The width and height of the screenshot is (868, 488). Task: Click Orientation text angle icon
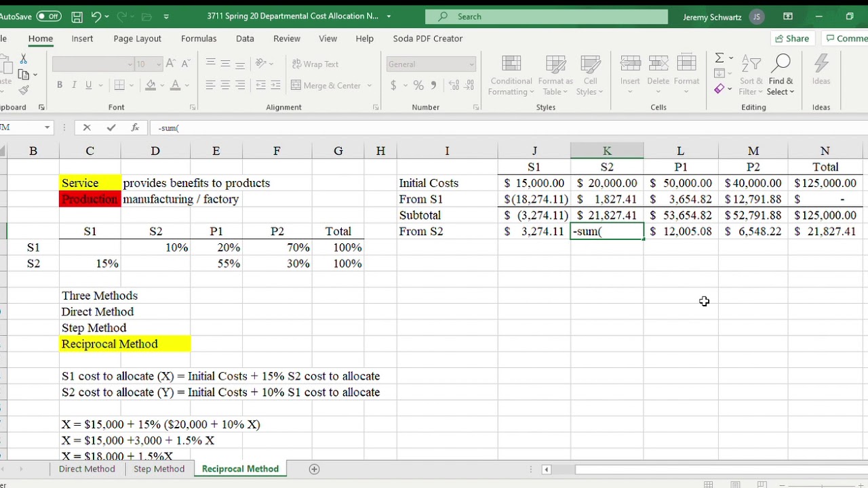tap(260, 64)
